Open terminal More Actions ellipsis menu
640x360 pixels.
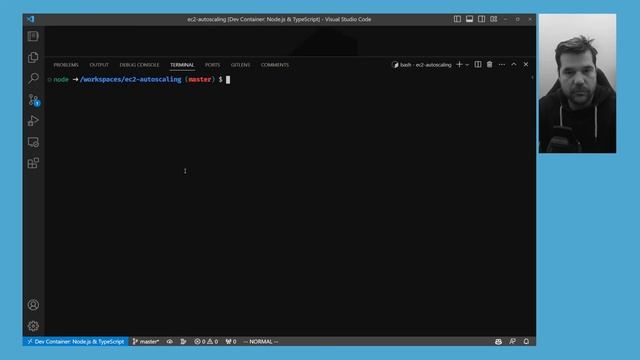point(502,64)
